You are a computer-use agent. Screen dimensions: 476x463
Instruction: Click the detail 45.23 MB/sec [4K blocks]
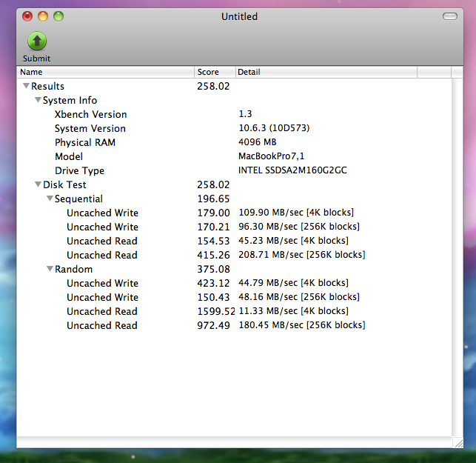[293, 241]
